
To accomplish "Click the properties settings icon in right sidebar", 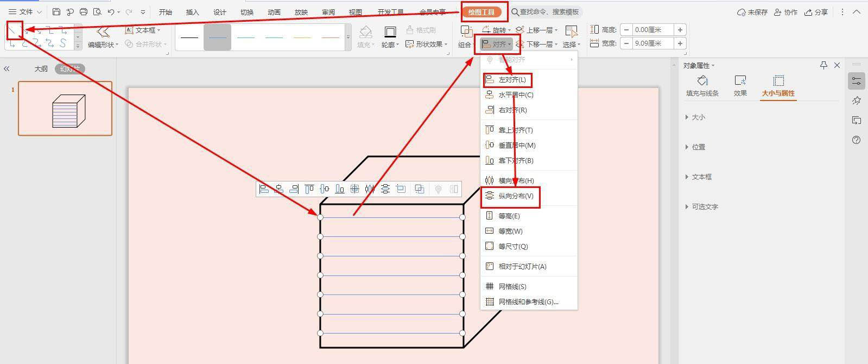I will pyautogui.click(x=857, y=81).
